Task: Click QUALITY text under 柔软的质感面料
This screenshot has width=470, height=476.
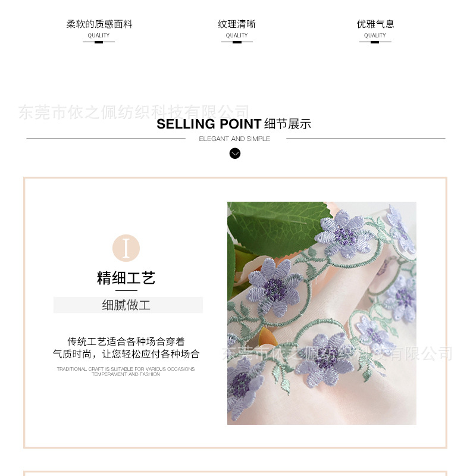Action: click(x=99, y=36)
